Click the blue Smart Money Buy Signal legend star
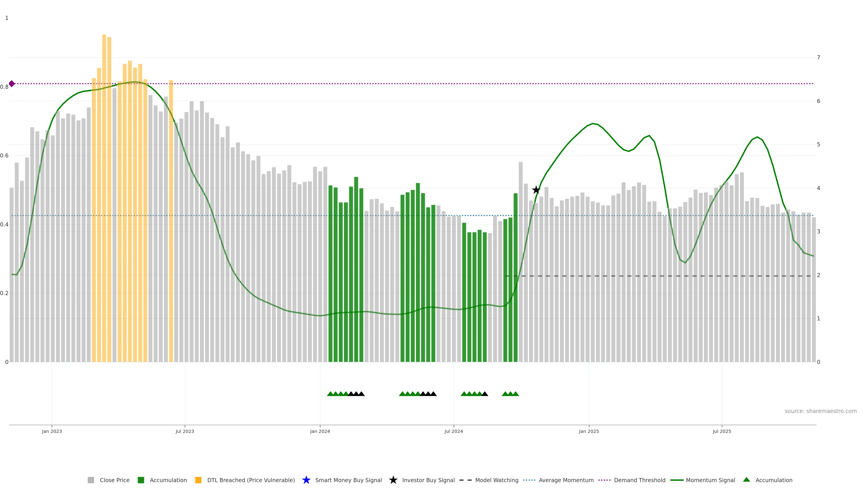This screenshot has height=488, width=868. tap(306, 480)
